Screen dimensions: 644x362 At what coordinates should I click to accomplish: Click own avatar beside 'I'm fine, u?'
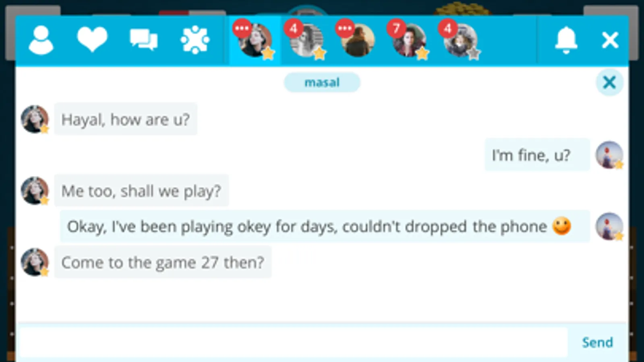pos(609,155)
